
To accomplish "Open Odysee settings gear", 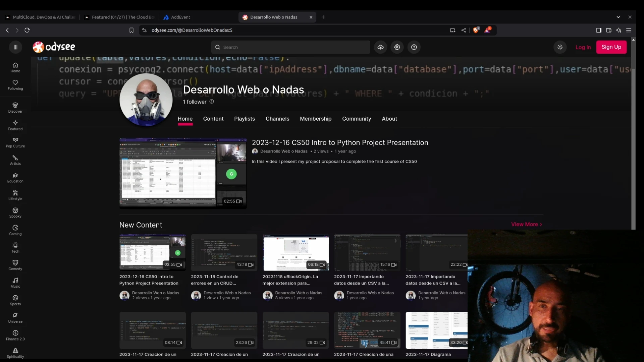I will (397, 47).
